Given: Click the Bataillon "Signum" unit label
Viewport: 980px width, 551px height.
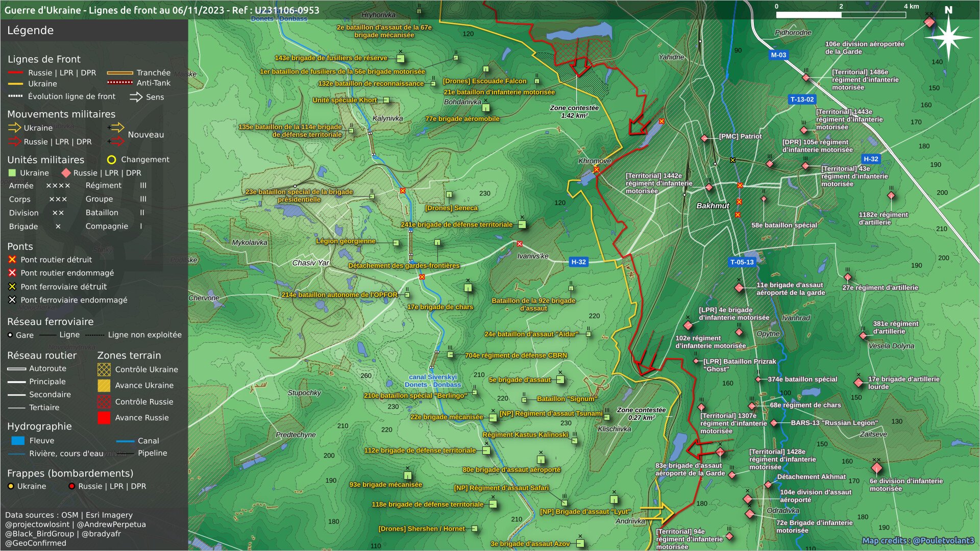Looking at the screenshot, I should 567,399.
